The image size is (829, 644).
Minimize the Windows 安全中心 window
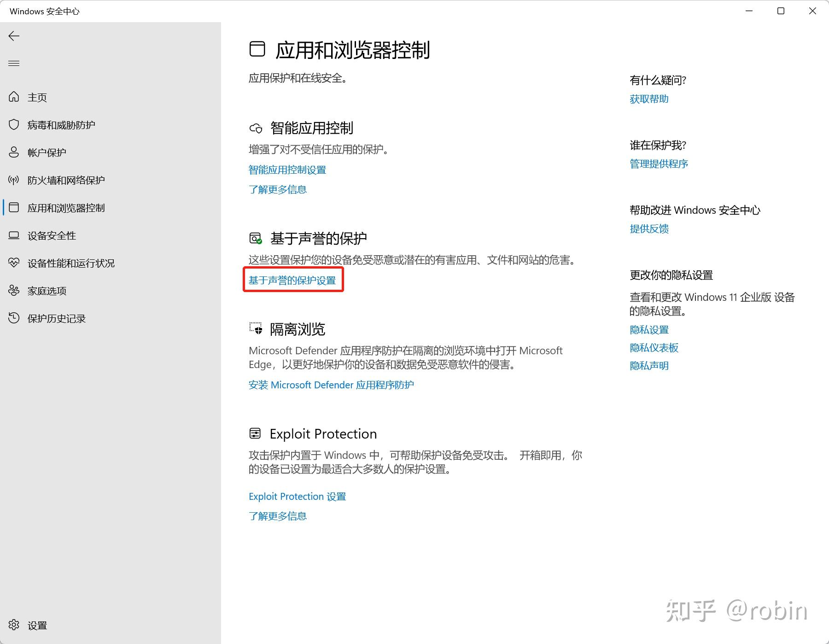[x=749, y=11]
